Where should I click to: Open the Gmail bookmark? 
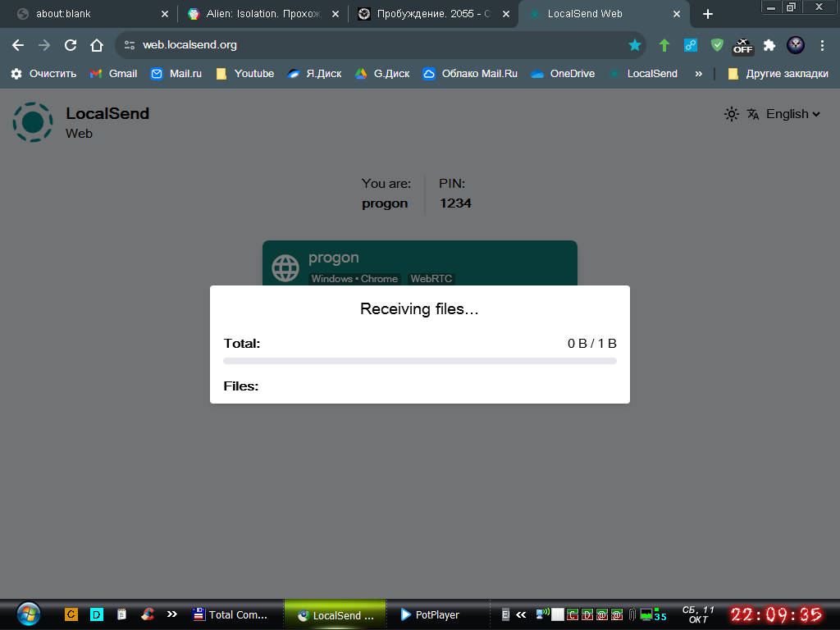(113, 74)
